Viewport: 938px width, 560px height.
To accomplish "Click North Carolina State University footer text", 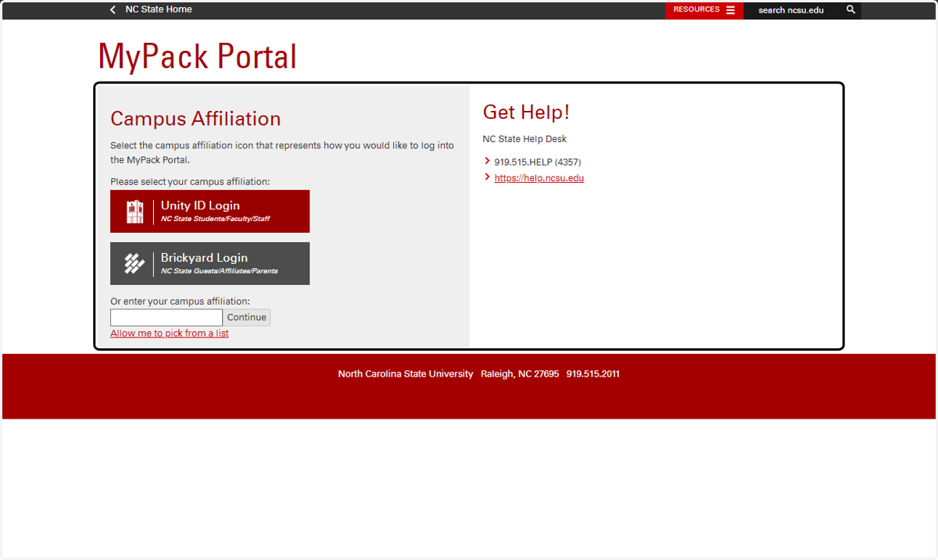I will (406, 374).
